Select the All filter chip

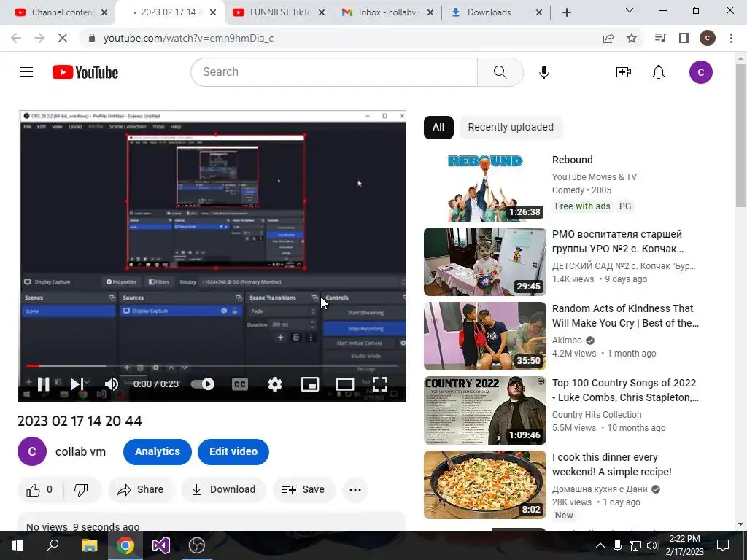tap(438, 127)
